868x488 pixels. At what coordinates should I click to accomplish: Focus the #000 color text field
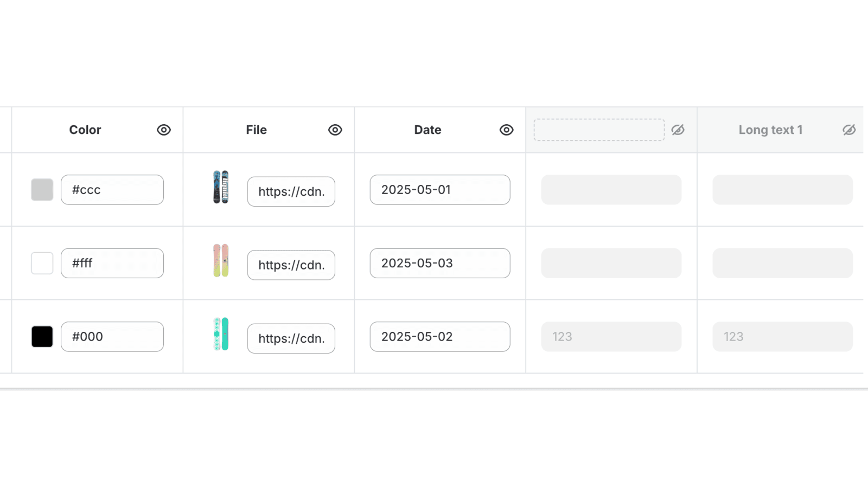[112, 337]
